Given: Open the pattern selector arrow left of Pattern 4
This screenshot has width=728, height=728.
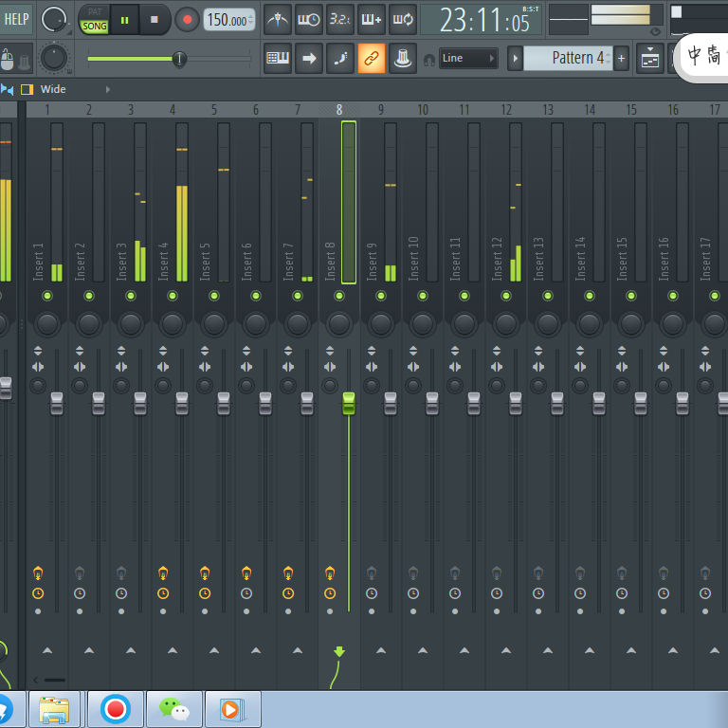Looking at the screenshot, I should (515, 59).
